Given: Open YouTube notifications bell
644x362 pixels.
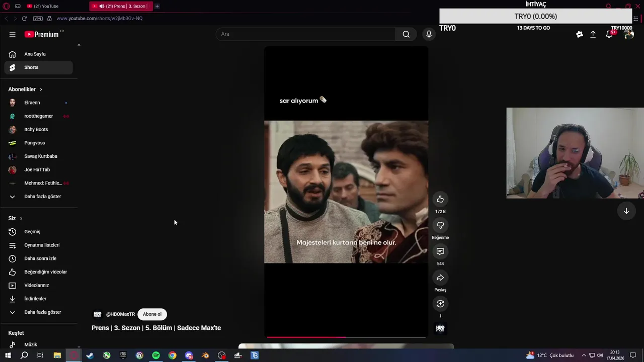Looking at the screenshot, I should coord(609,34).
